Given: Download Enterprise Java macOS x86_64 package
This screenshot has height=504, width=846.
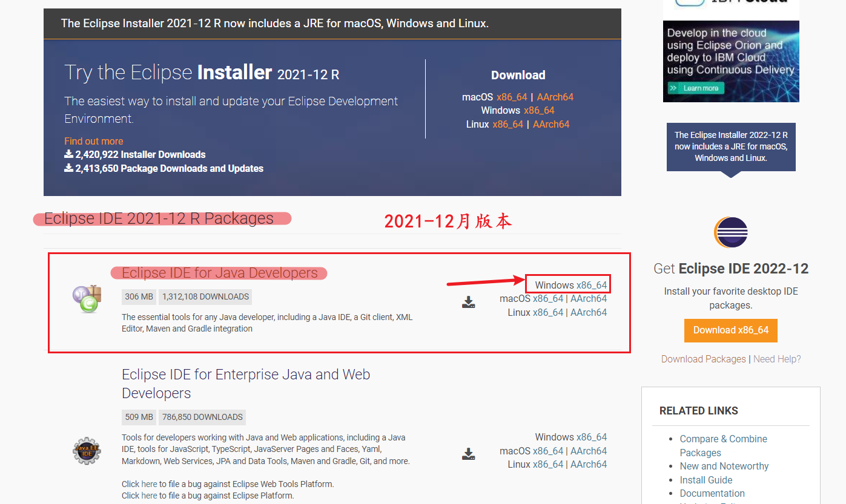Looking at the screenshot, I should point(548,451).
